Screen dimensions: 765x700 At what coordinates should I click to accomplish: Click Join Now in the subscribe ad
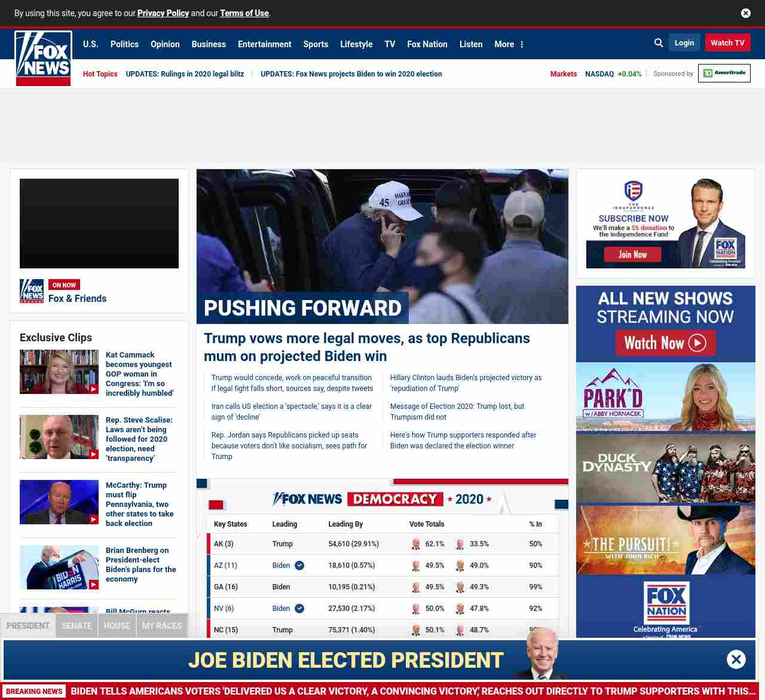pyautogui.click(x=632, y=255)
